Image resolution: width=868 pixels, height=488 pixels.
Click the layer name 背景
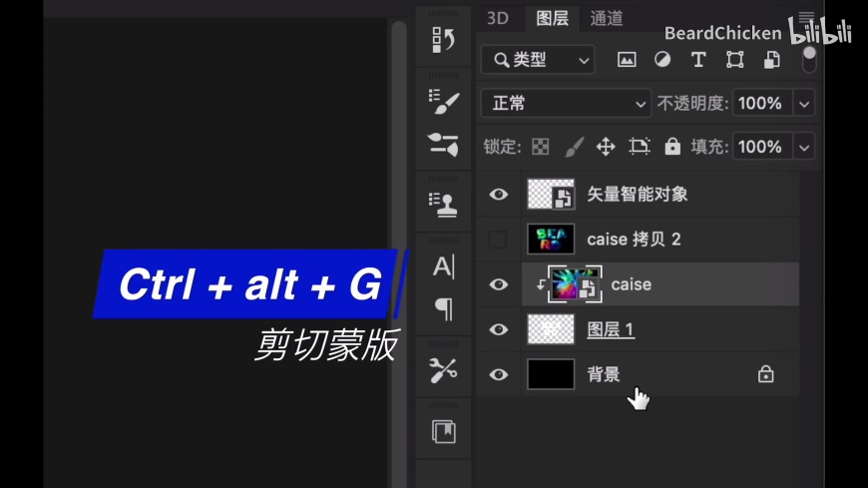(x=604, y=374)
